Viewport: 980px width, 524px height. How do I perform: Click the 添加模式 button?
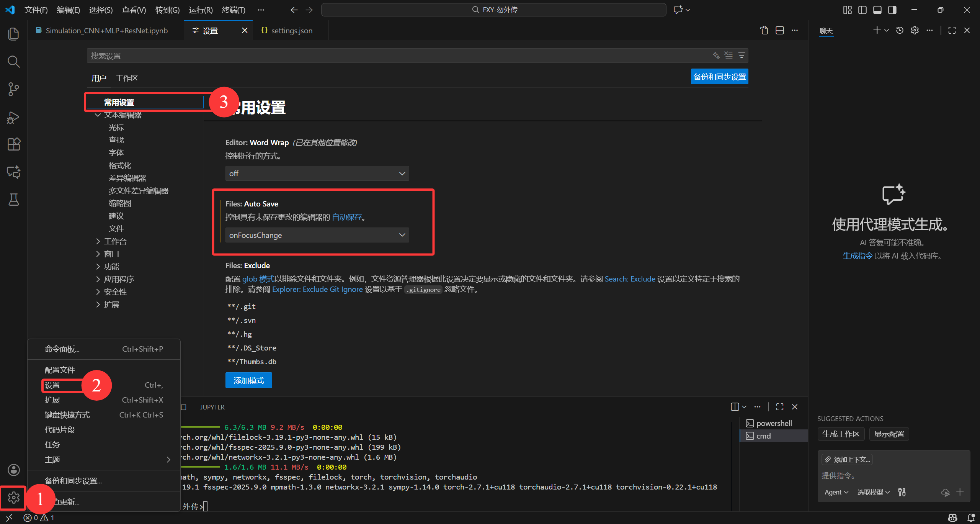248,380
